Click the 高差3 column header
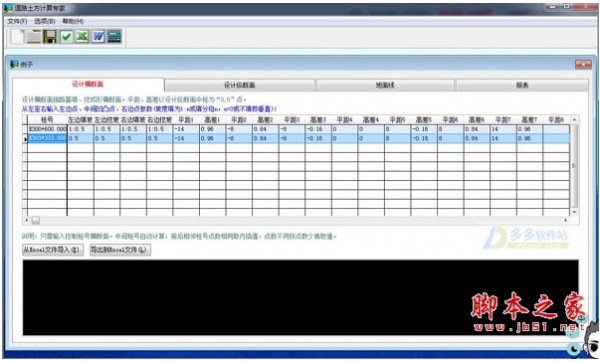 click(318, 120)
